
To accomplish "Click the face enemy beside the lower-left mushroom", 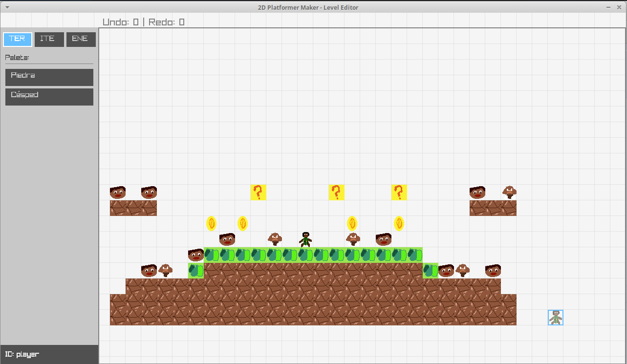I will coord(149,271).
